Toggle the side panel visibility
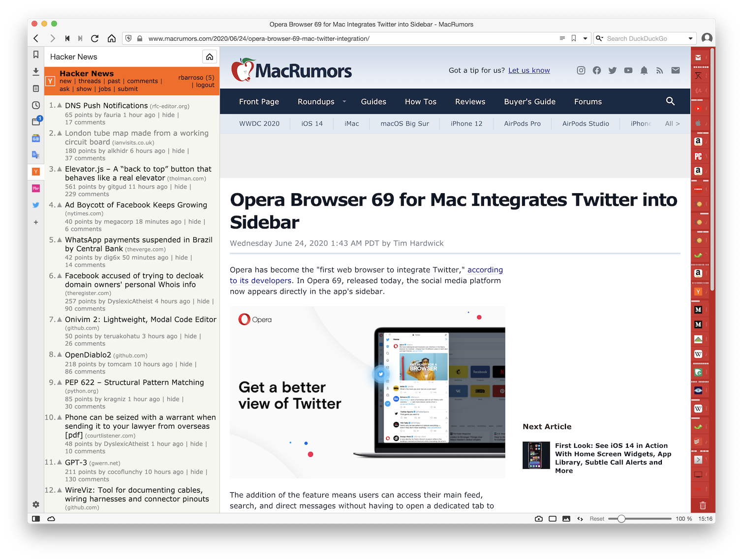Viewport: 743px width, 560px height. 36,519
